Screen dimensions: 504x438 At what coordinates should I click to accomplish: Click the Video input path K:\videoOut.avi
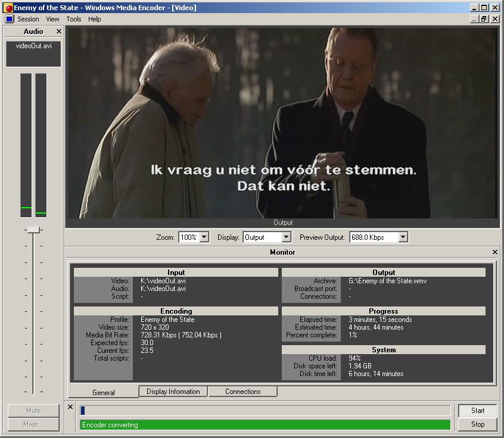[163, 281]
